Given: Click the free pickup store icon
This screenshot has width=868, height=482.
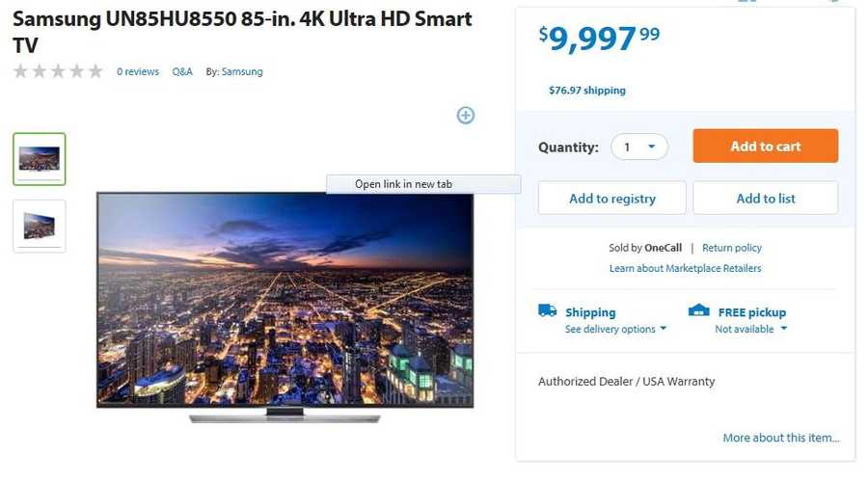Looking at the screenshot, I should 698,309.
